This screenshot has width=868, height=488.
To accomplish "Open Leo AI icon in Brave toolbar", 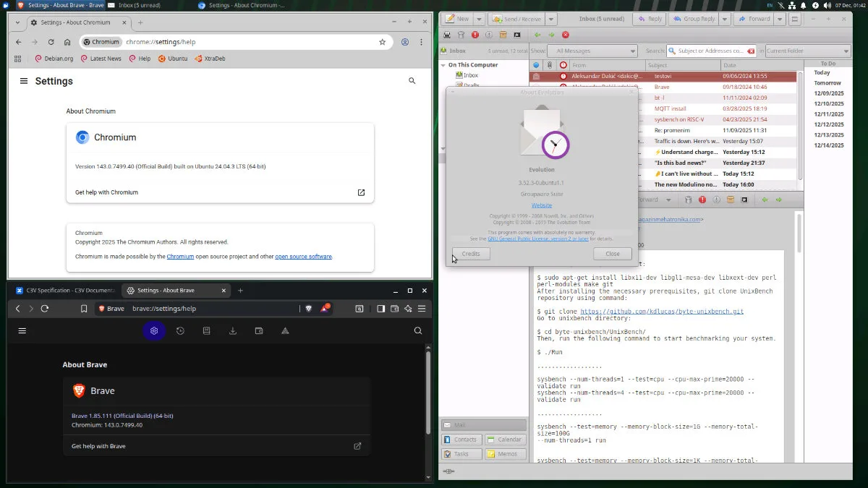I will click(x=408, y=309).
